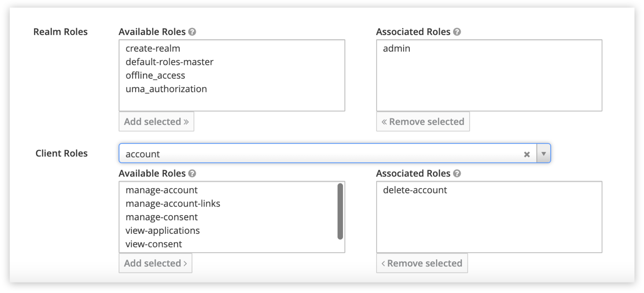Click help icon beside Client Associated Roles
The image size is (644, 293).
457,173
